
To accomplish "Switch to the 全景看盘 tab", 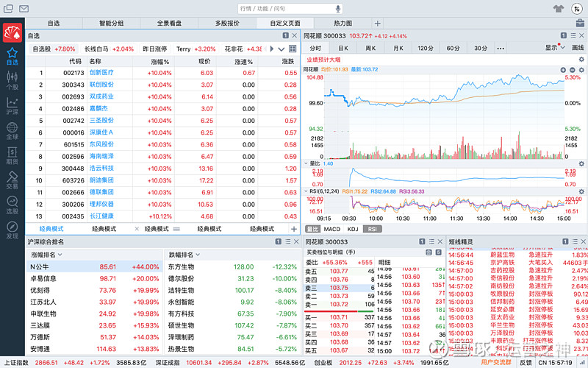I will tap(169, 24).
